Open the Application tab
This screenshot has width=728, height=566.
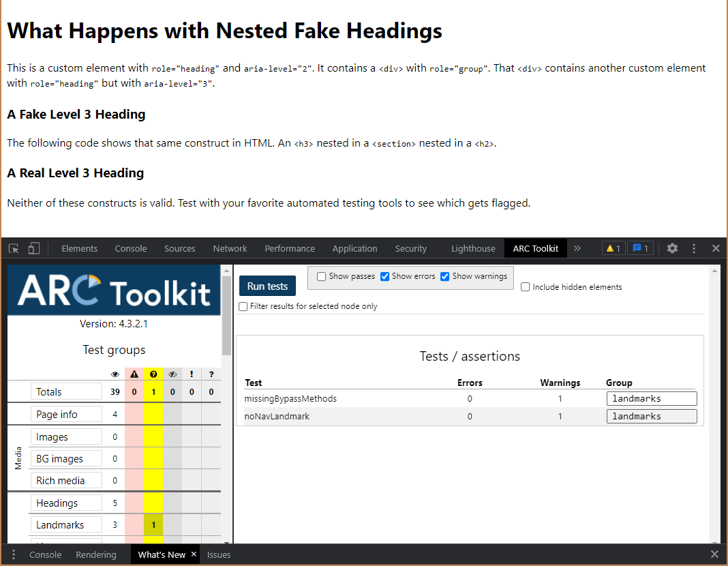[354, 248]
